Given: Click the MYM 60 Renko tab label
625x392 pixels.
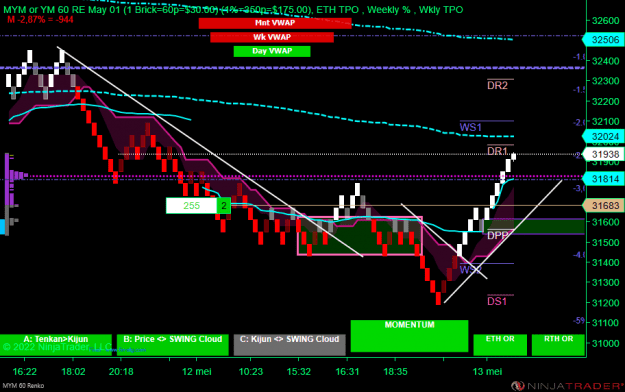Looking at the screenshot, I should (23, 386).
